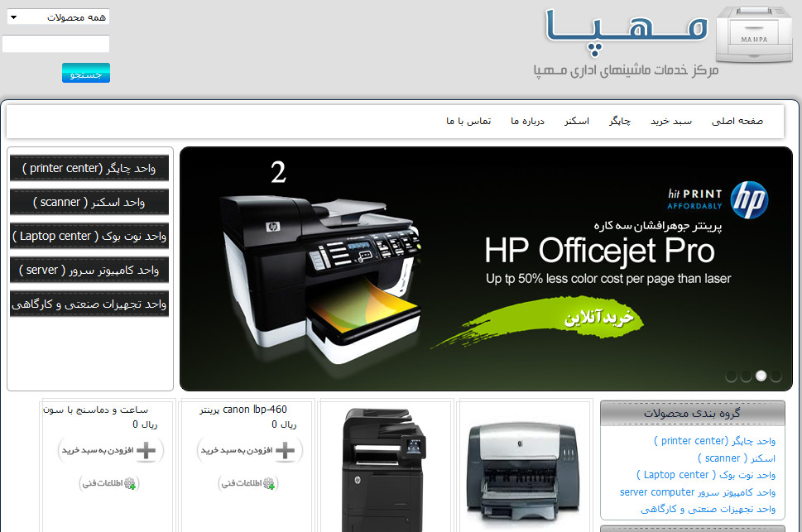Select the last (rightmost) slider dot
802x532 pixels.
(x=776, y=376)
